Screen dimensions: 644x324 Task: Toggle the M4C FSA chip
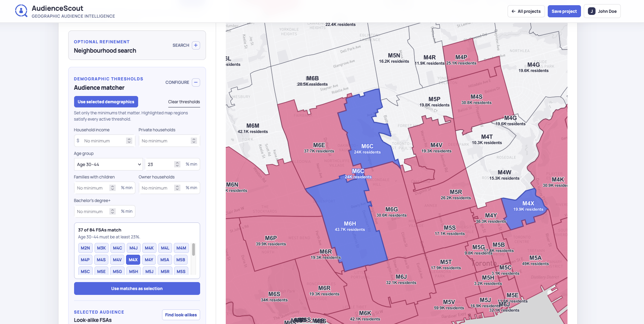[117, 248]
